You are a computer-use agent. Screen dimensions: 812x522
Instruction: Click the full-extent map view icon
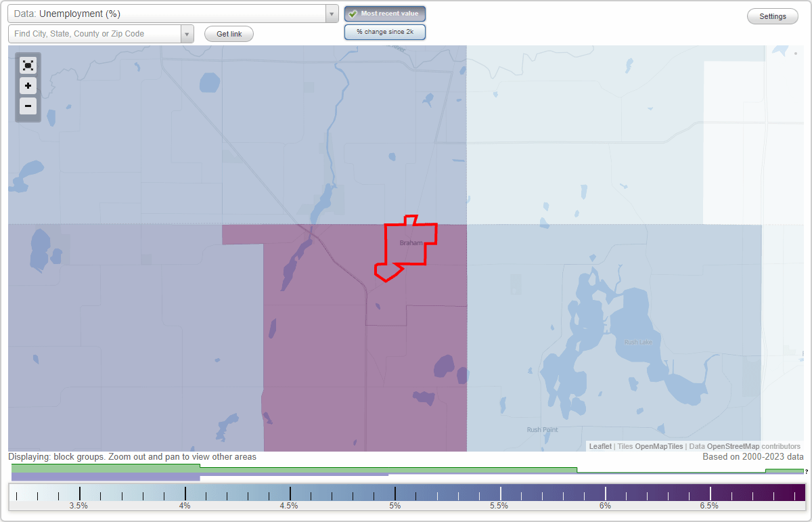point(28,65)
